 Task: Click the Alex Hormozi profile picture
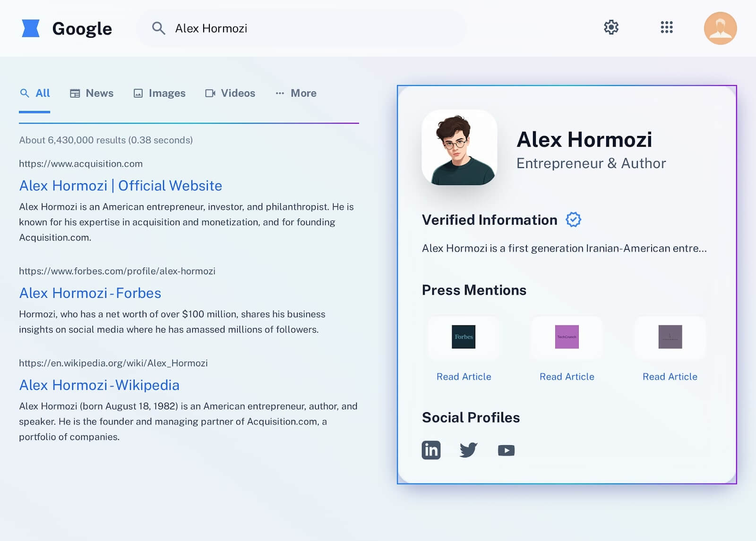(459, 147)
